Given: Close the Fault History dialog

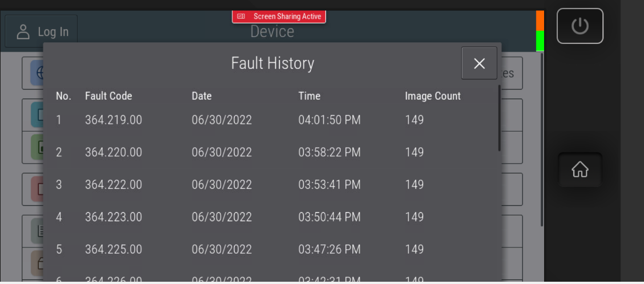Looking at the screenshot, I should (x=479, y=63).
